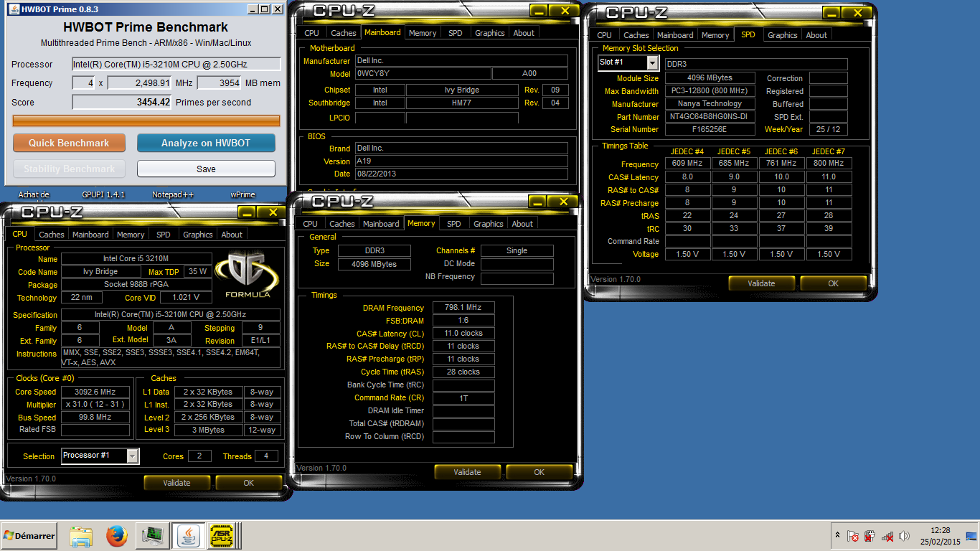Screen dimensions: 980x551
Task: Open About tab in the CPU window
Action: [x=232, y=235]
